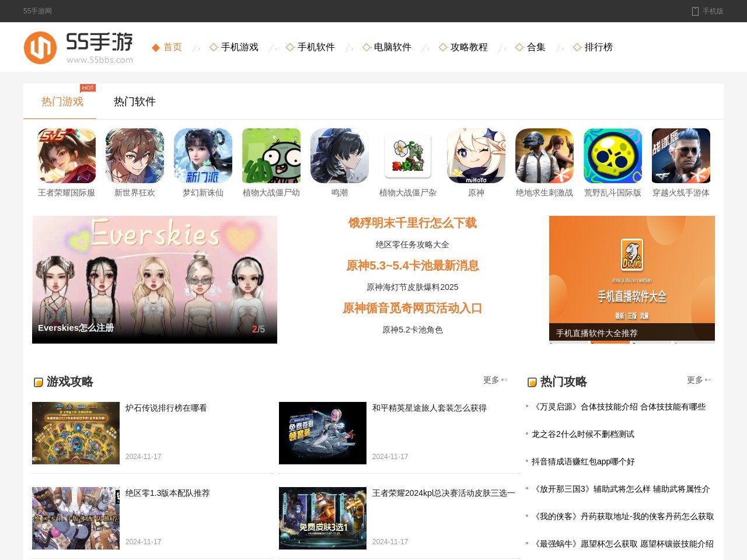747x560 pixels.
Task: Click the 穿越火线手游 game icon
Action: pos(681,156)
